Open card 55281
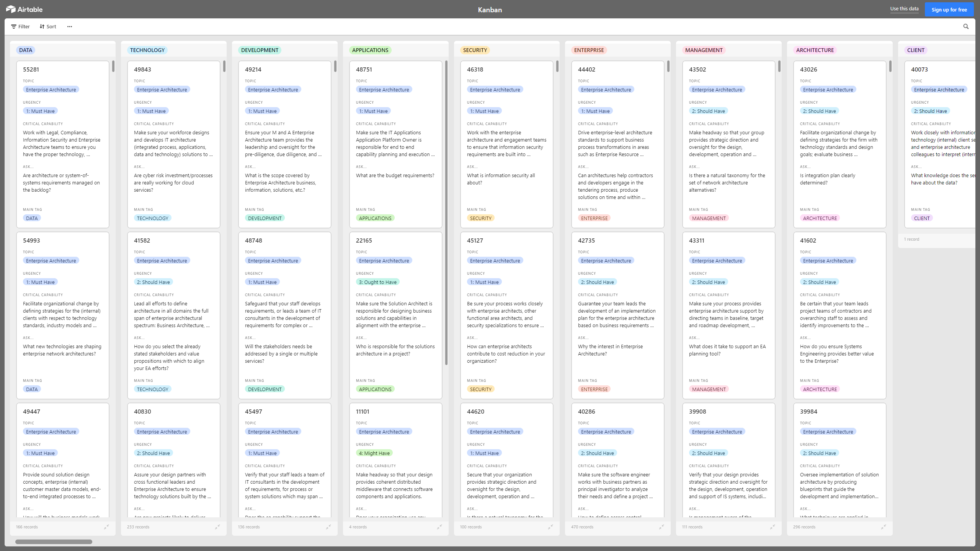 point(63,144)
